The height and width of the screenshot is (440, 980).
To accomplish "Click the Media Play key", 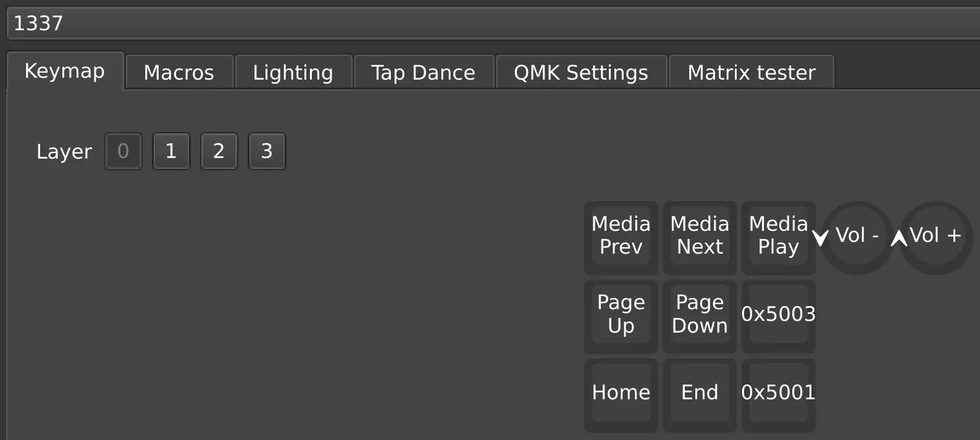I will tap(778, 237).
